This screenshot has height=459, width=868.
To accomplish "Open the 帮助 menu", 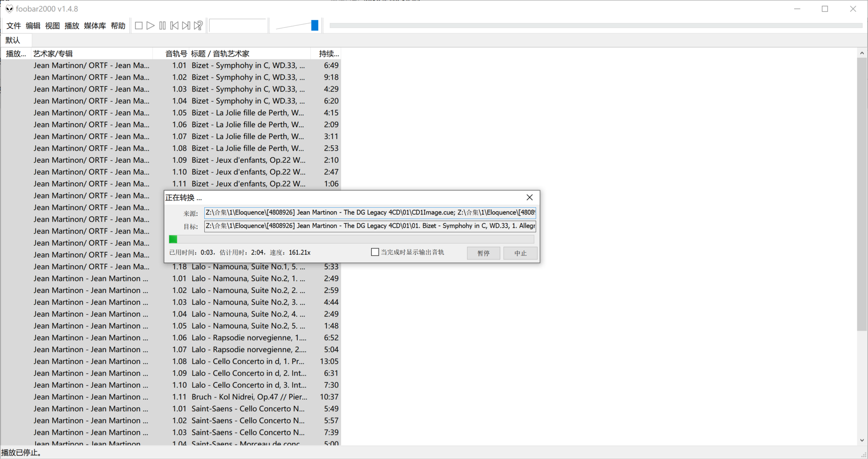I will (118, 26).
